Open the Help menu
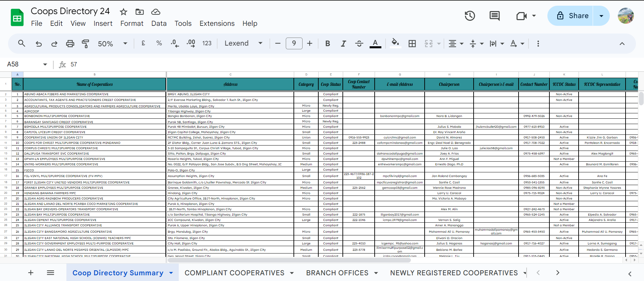Image resolution: width=644 pixels, height=281 pixels. [x=250, y=23]
